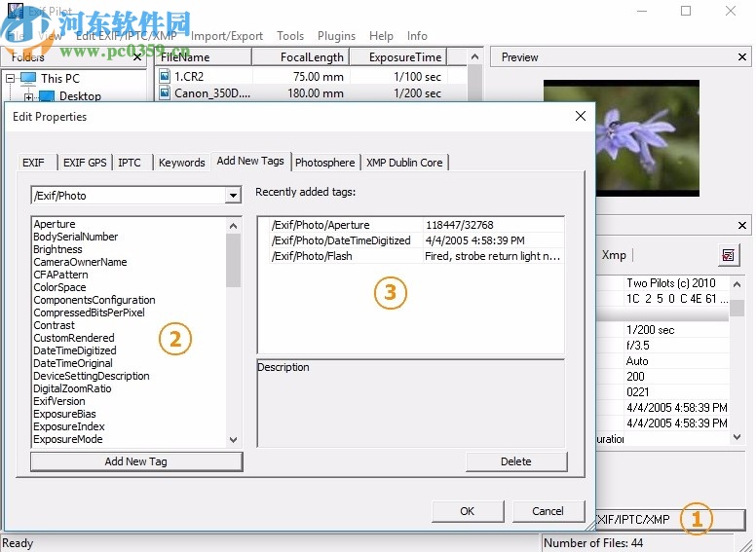Collapse the This PC tree node
Viewport: 756px width, 552px height.
pyautogui.click(x=10, y=78)
